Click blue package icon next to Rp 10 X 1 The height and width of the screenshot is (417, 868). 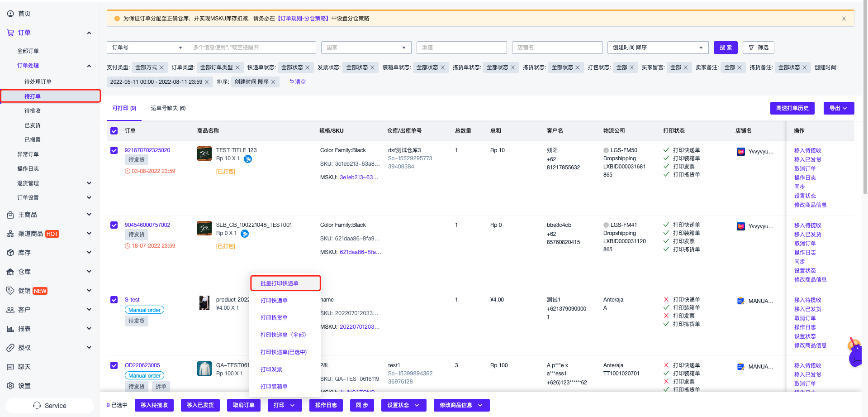248,159
